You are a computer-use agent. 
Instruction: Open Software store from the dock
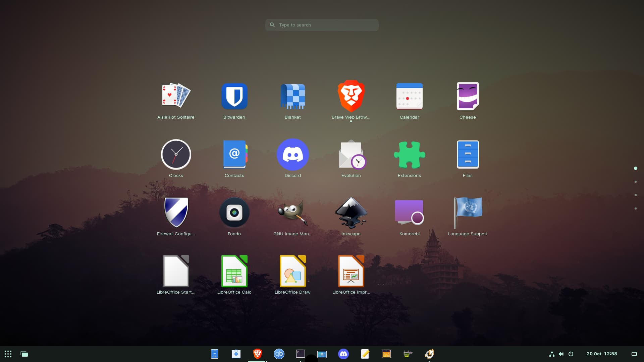pyautogui.click(x=236, y=354)
